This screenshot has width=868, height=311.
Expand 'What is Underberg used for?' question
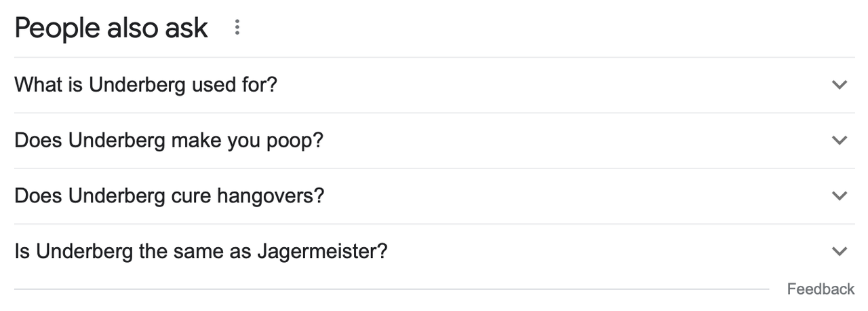434,85
